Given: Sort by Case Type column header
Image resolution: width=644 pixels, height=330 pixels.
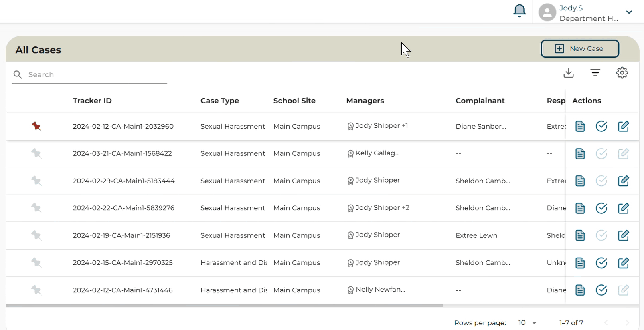Looking at the screenshot, I should pyautogui.click(x=220, y=101).
